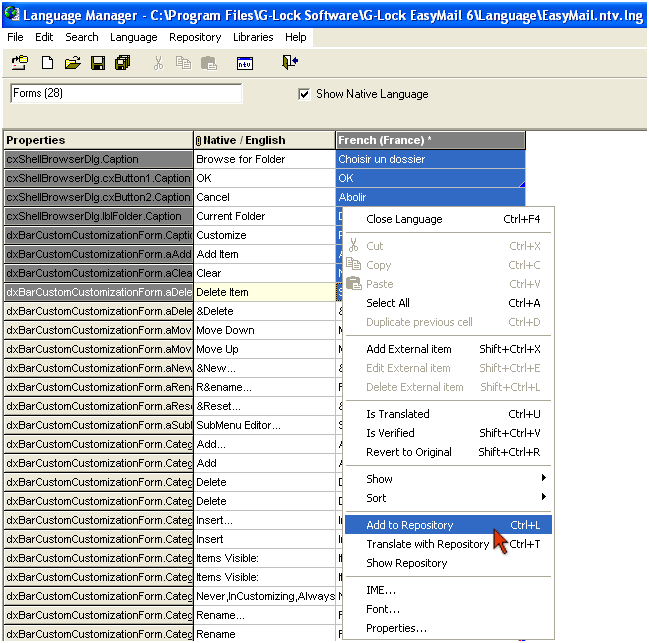This screenshot has height=643, width=649.
Task: Click Delete External item entry
Action: (x=448, y=387)
